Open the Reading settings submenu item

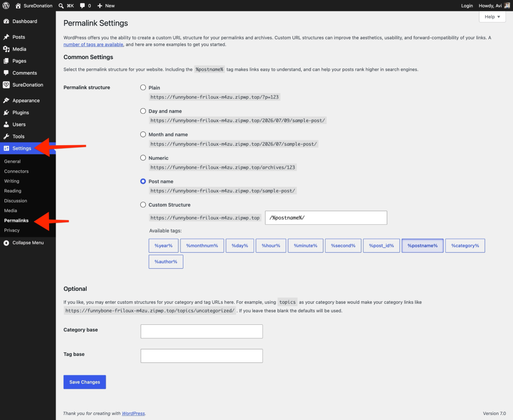point(13,191)
